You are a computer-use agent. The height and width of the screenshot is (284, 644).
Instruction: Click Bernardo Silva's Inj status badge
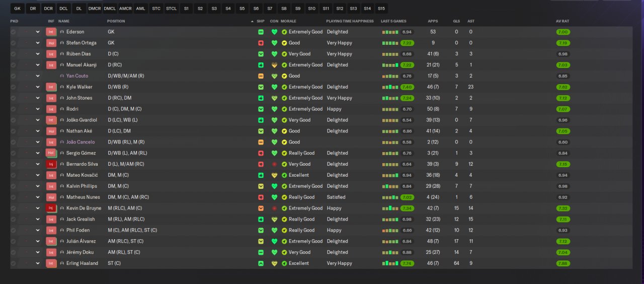click(51, 164)
